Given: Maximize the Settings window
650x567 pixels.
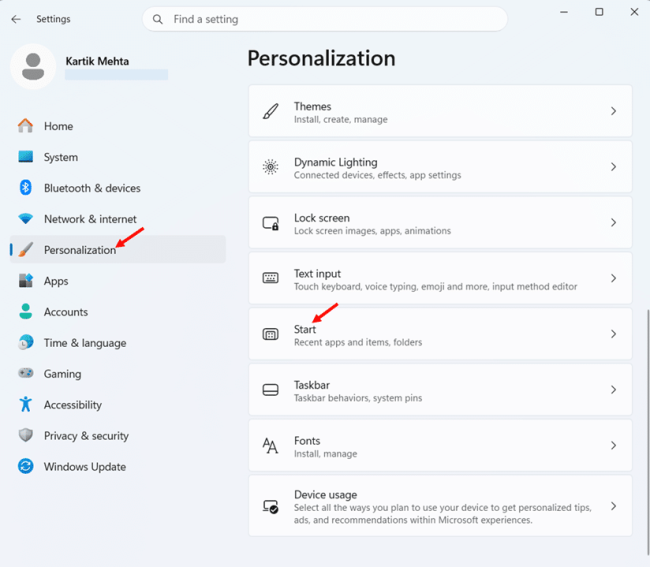Looking at the screenshot, I should point(599,12).
